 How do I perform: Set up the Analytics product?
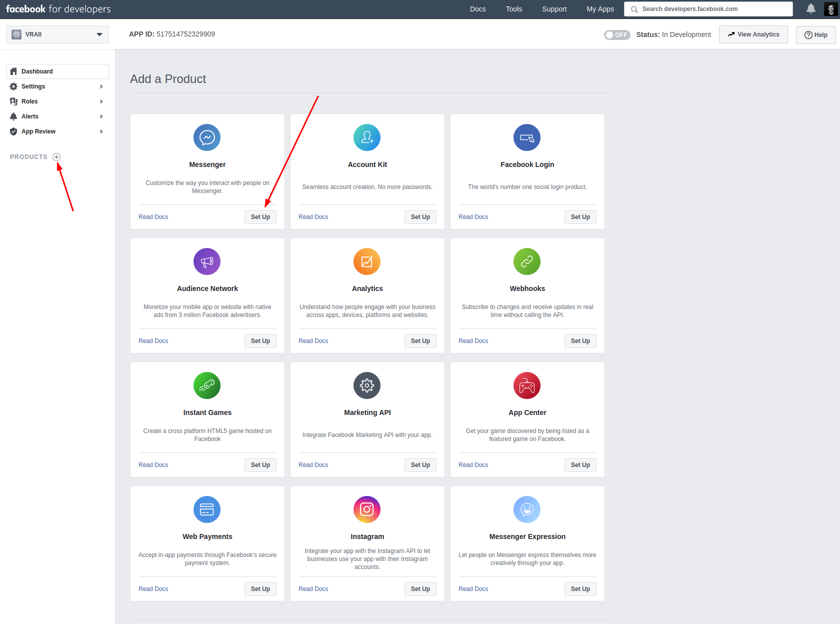click(x=420, y=341)
